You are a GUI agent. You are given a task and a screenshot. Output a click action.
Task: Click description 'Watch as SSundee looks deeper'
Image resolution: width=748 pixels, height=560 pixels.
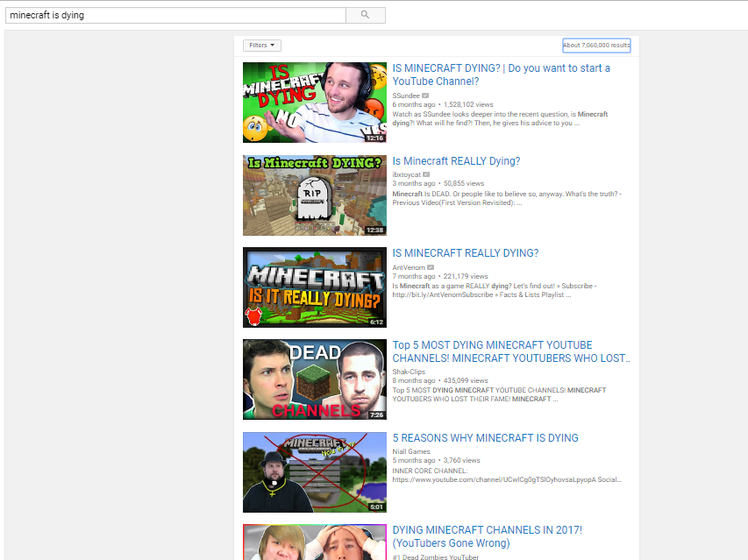click(500, 118)
